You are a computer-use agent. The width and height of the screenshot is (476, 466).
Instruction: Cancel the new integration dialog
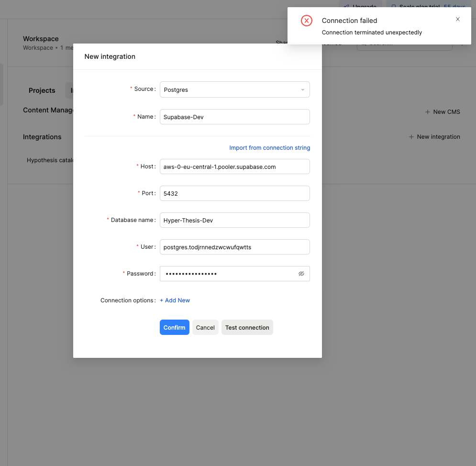tap(205, 327)
